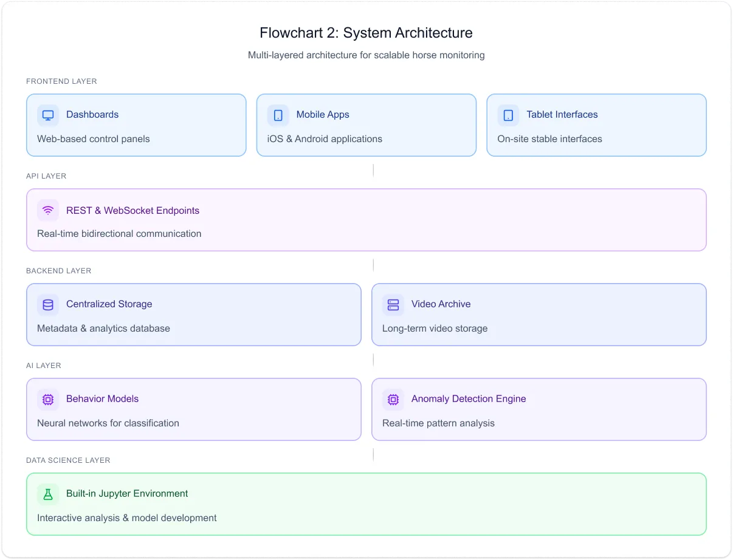Image resolution: width=733 pixels, height=560 pixels.
Task: Click the API LAYER label
Action: 46,176
